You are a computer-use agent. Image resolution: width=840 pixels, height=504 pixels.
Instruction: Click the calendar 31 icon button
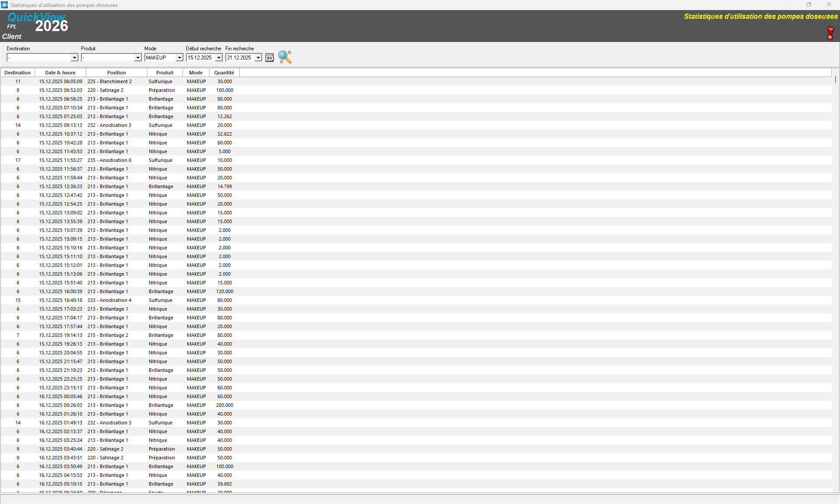[x=269, y=58]
